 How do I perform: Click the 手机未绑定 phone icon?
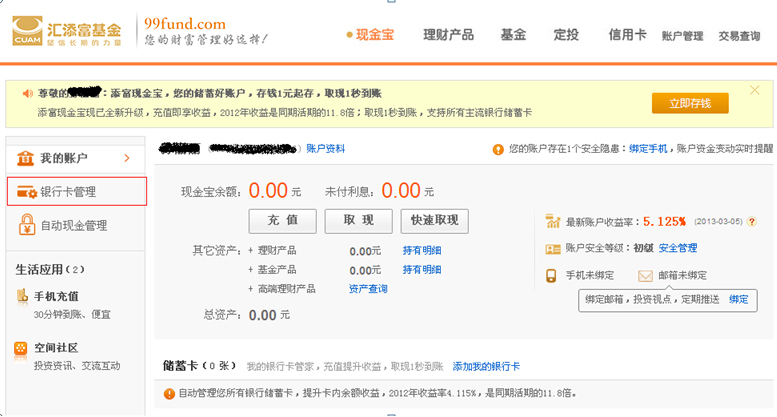(551, 275)
